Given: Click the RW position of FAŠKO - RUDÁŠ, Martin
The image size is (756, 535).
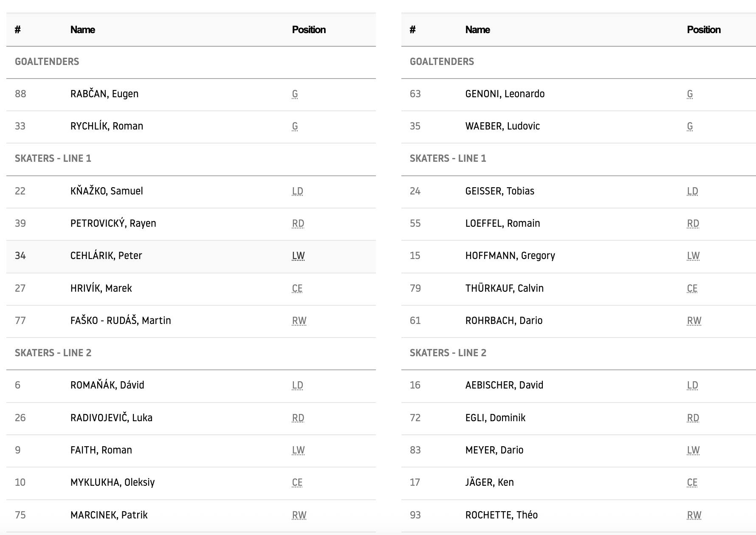Looking at the screenshot, I should (x=299, y=321).
